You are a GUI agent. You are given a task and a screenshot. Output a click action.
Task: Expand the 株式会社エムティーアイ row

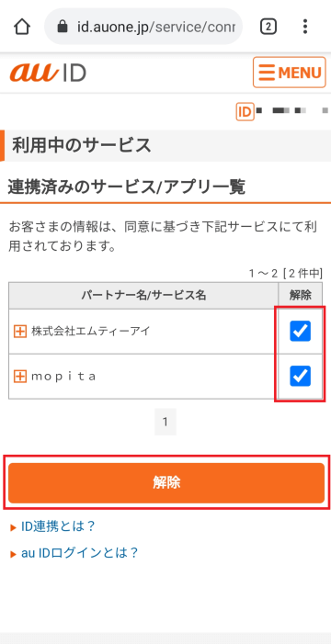point(20,331)
